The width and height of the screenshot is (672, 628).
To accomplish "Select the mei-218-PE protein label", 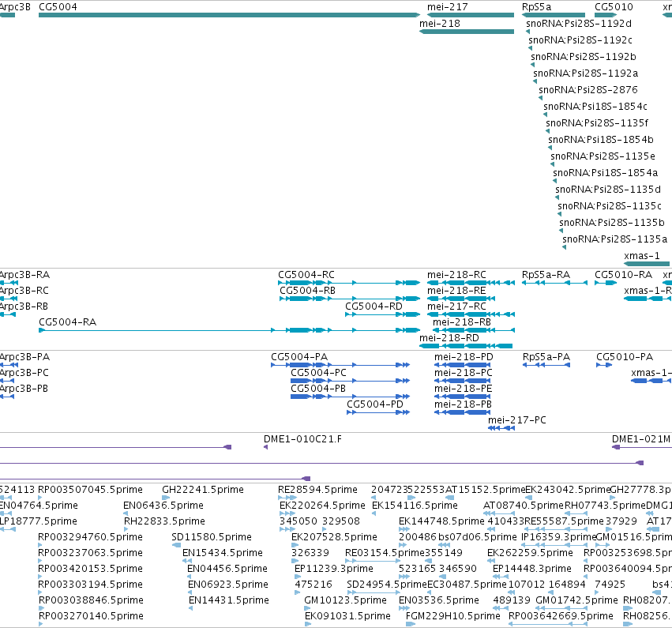I will [464, 389].
